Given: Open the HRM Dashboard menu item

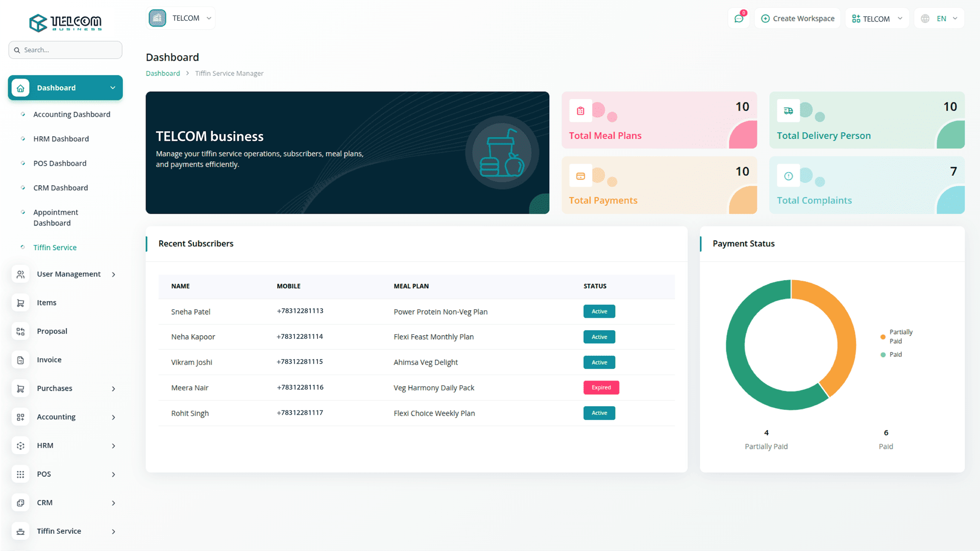Looking at the screenshot, I should coord(61,139).
